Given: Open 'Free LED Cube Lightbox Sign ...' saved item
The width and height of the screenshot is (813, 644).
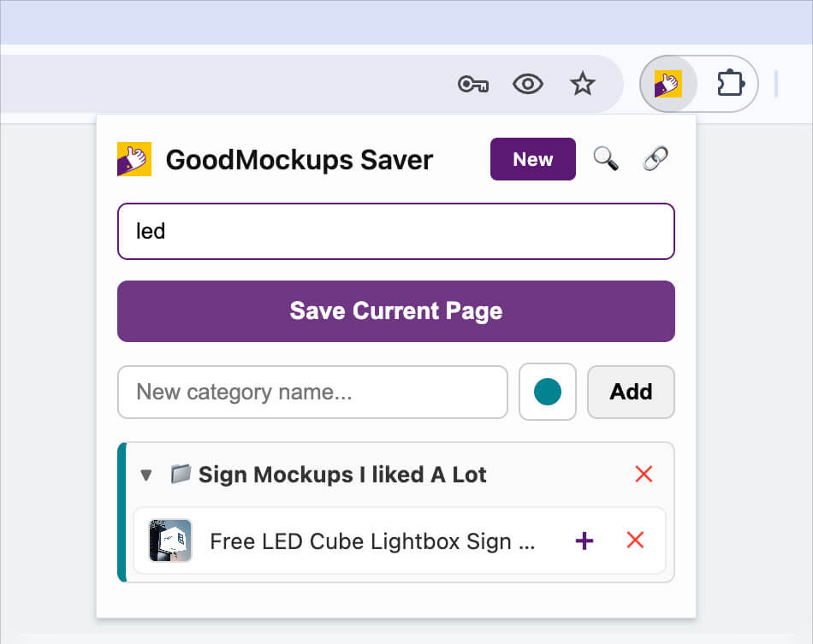Looking at the screenshot, I should pos(371,541).
